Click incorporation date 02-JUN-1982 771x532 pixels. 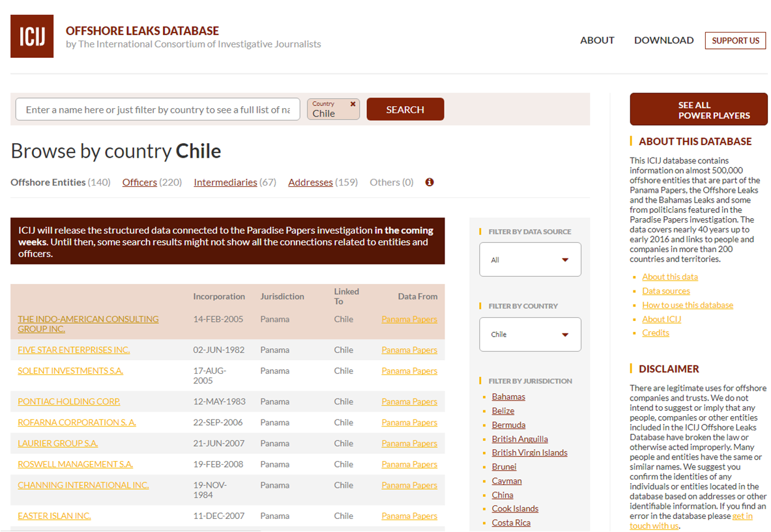[219, 350]
